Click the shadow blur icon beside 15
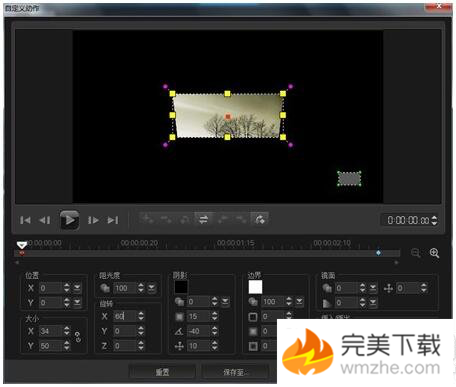This screenshot has height=387, width=456. [x=179, y=316]
